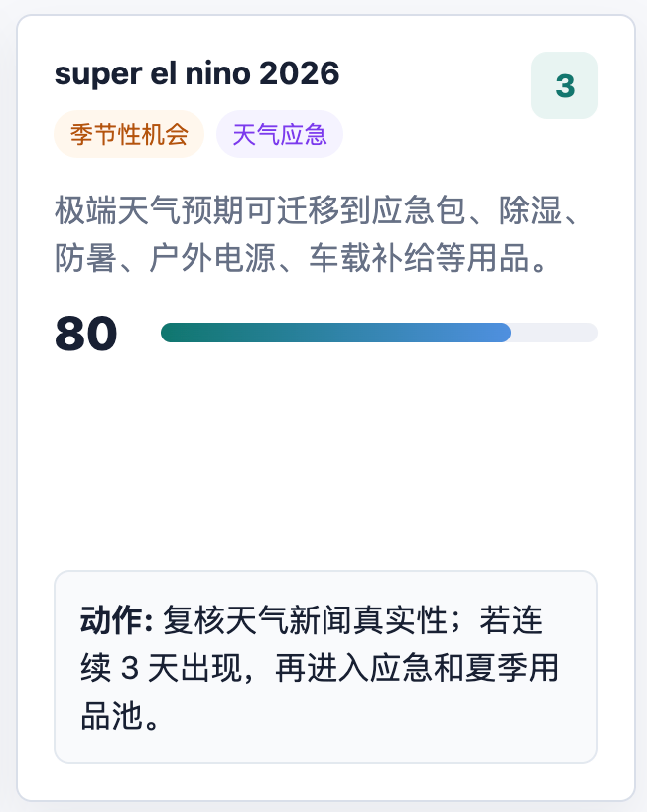Screen dimensions: 647x812
Task: Open the super el nino 2026 title
Action: tap(196, 73)
